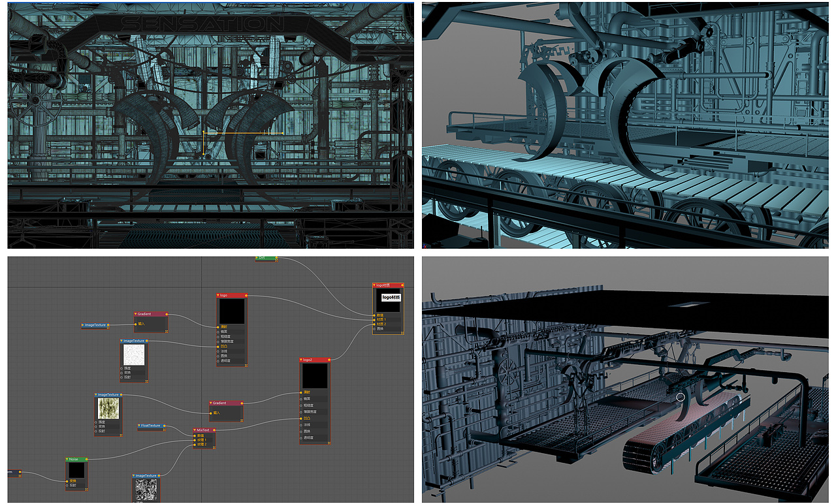Click the 漫射 input pin on logo2 node

tap(301, 392)
